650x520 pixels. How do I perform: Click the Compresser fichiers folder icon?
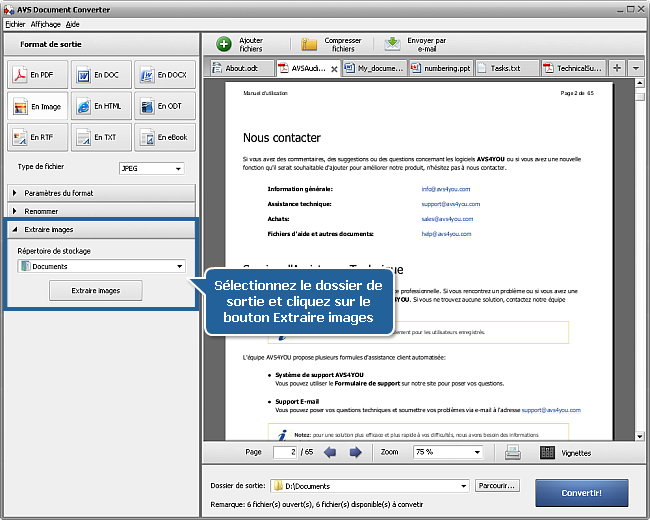tap(309, 44)
